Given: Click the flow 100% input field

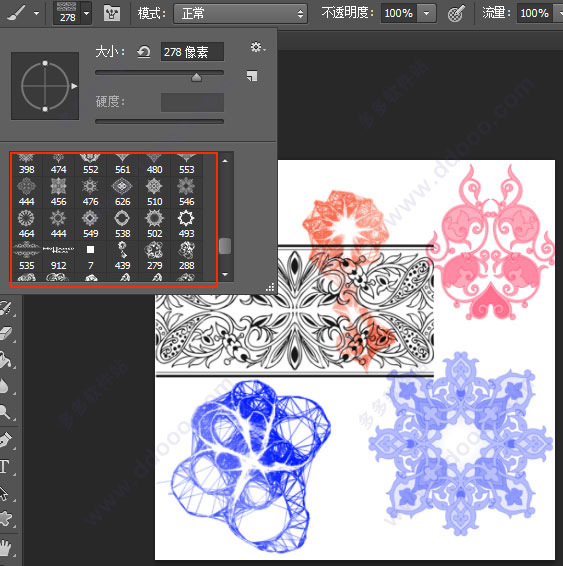Looking at the screenshot, I should click(534, 13).
